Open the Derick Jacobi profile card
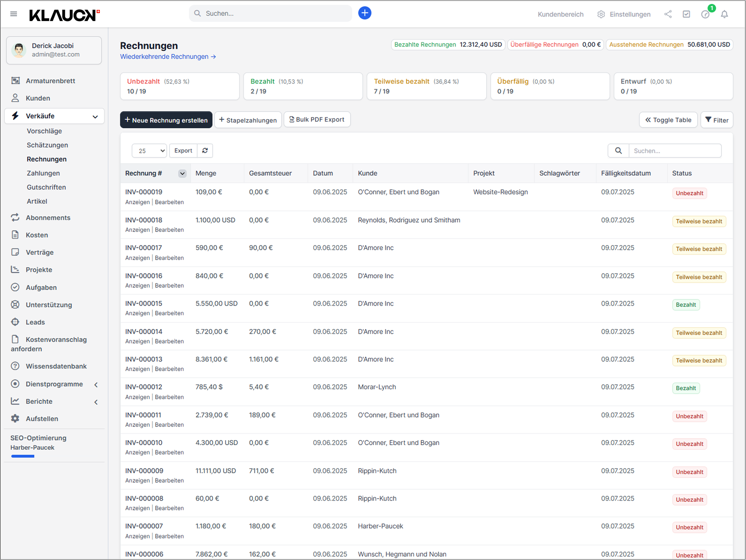Viewport: 746px width, 560px height. (x=54, y=50)
